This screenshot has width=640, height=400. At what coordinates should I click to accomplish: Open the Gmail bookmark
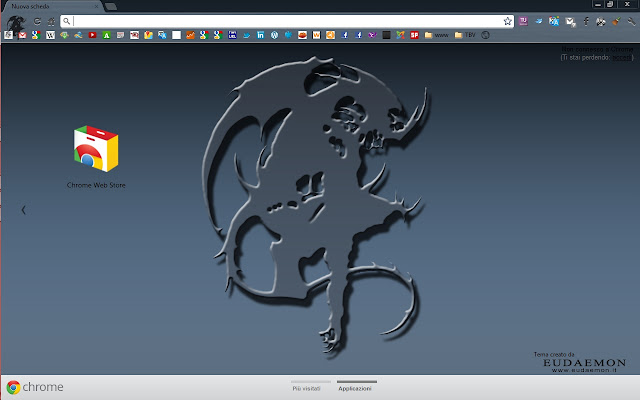tap(22, 35)
